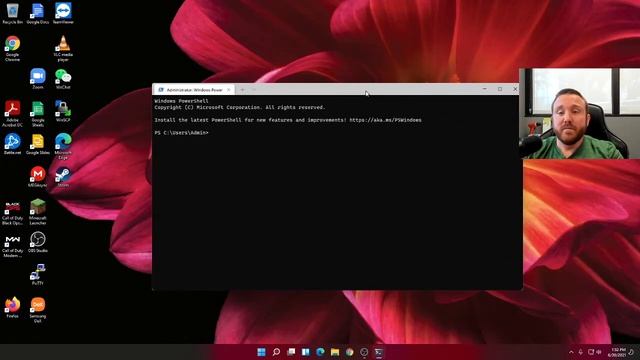Select the OBS Studio desktop icon
Viewport: 640px width, 360px height.
click(x=38, y=242)
